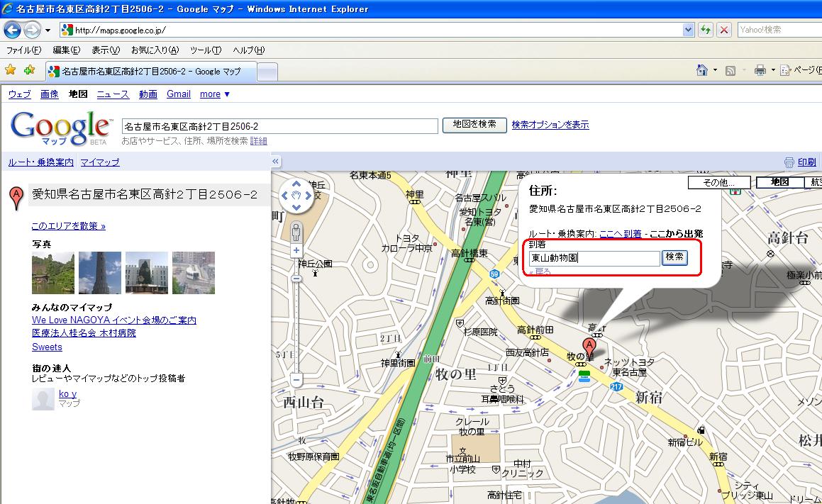This screenshot has width=822, height=504.
Task: Click the Print icon in command bar
Action: [x=760, y=70]
